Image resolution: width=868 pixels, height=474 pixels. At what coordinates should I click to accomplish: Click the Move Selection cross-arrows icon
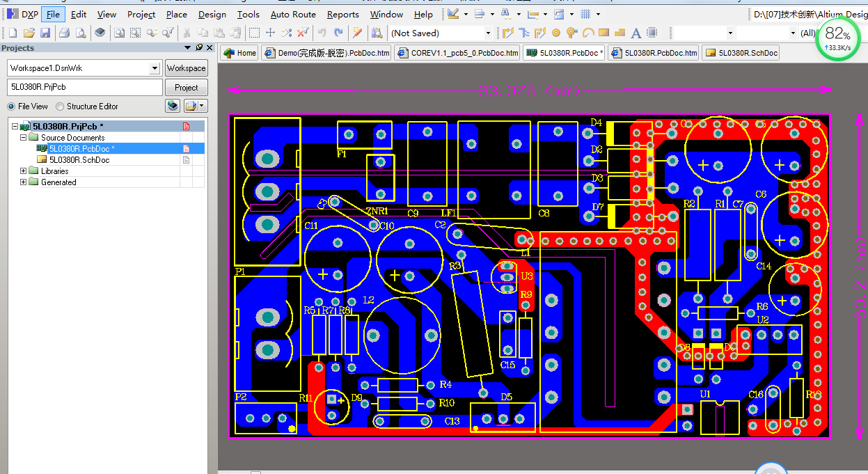tap(271, 33)
